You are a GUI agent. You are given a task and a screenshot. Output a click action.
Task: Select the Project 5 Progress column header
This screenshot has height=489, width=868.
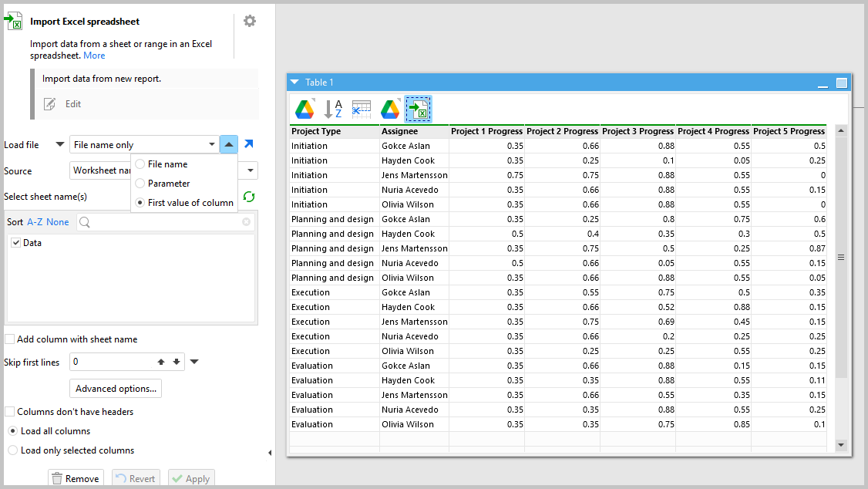tap(789, 131)
